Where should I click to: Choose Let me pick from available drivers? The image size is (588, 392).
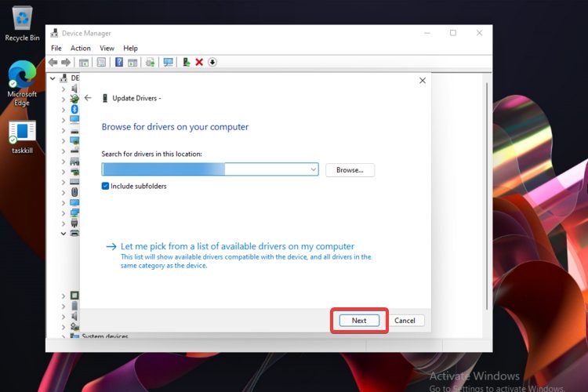(x=237, y=246)
